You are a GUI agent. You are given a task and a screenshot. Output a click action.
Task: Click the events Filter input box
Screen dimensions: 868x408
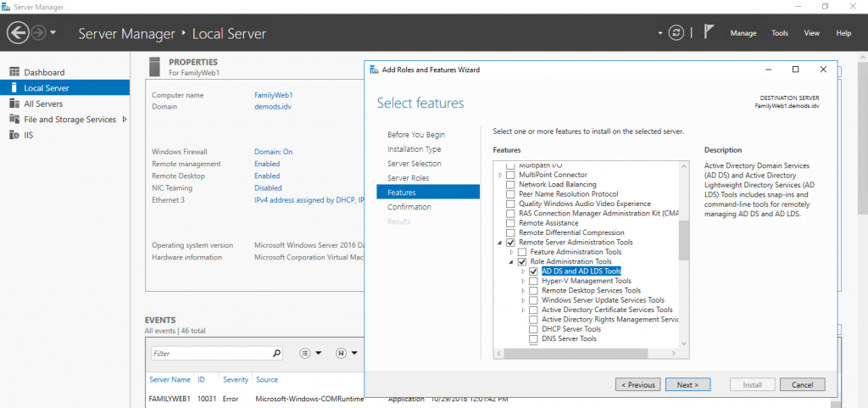pos(211,353)
